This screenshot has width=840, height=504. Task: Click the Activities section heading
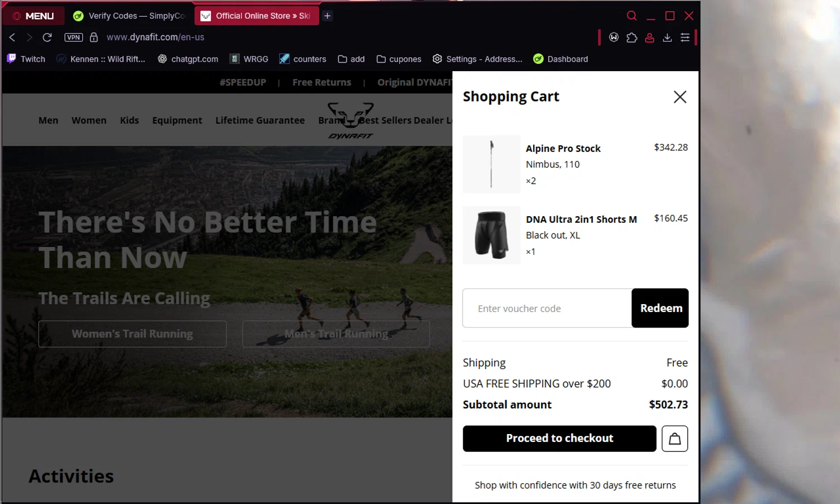71,476
